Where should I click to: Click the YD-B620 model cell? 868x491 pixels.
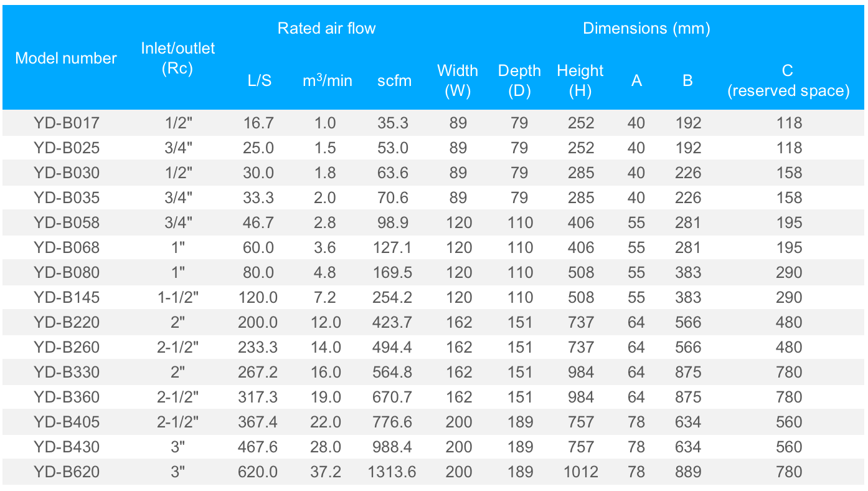click(67, 472)
